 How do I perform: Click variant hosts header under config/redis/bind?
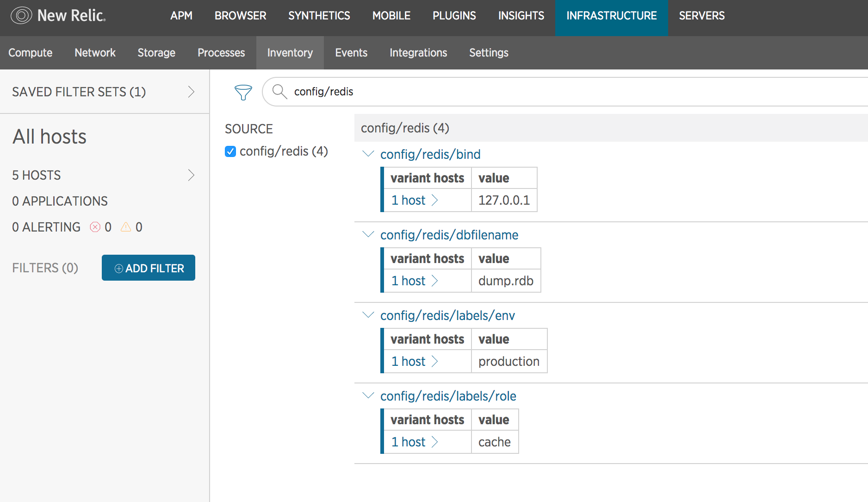pyautogui.click(x=427, y=178)
